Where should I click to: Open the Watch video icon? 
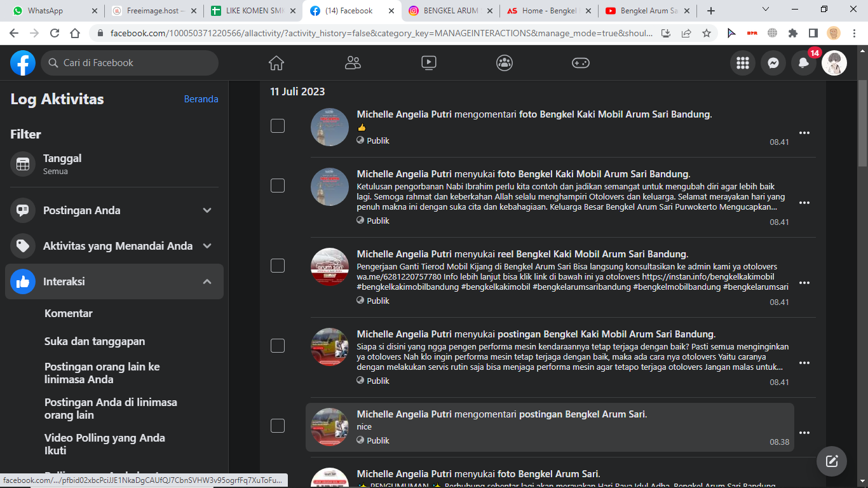(429, 63)
